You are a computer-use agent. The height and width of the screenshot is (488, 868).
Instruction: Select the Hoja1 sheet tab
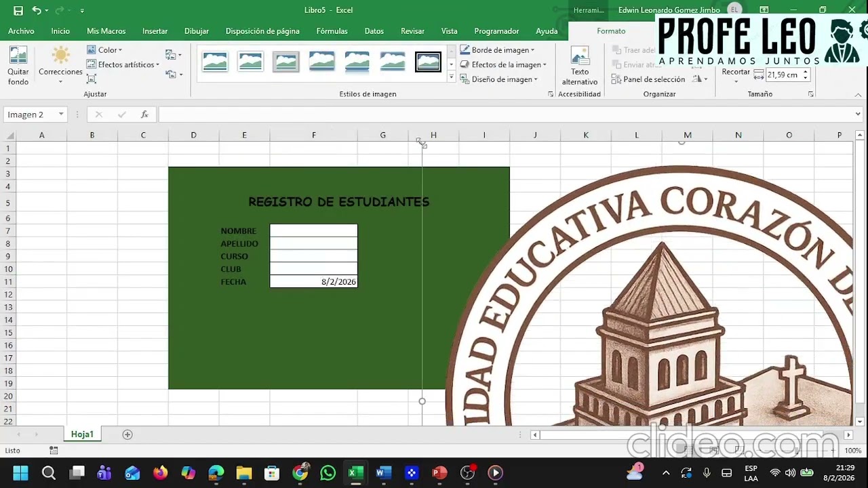(x=82, y=434)
